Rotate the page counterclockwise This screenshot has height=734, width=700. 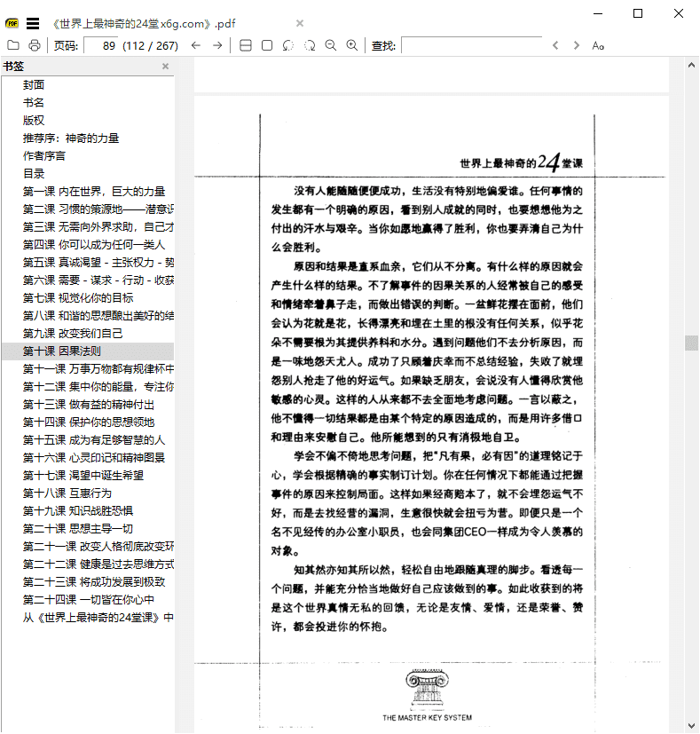pyautogui.click(x=288, y=45)
